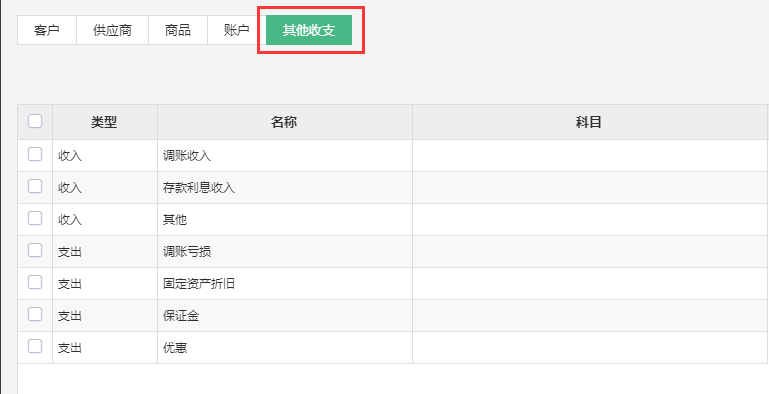Click the empty 科目 cell for 调账收入
Viewport: 769px width, 394px height.
click(x=590, y=156)
